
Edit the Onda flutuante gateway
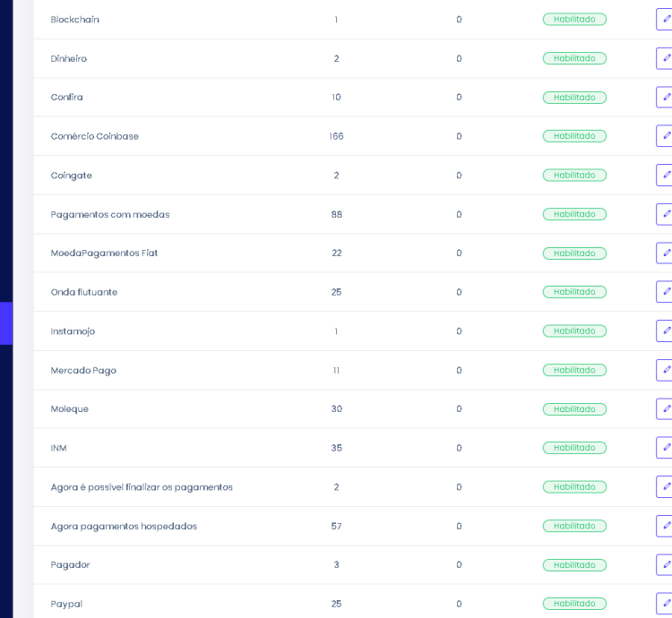pos(665,292)
